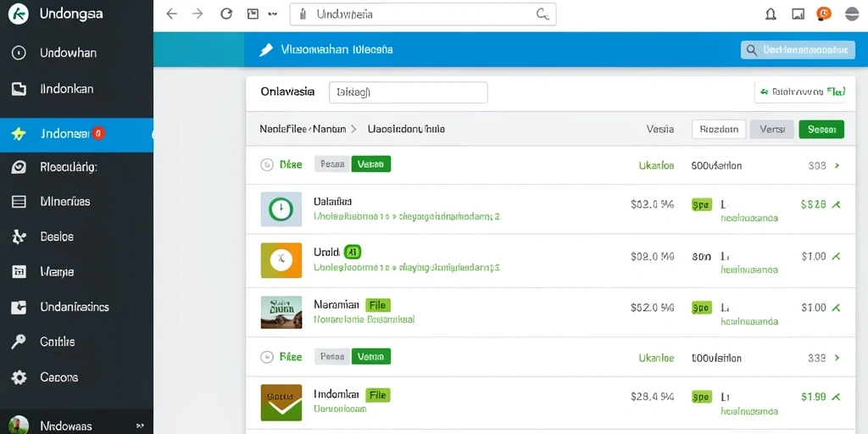Open the notifications bell icon
The image size is (868, 434).
pos(770,14)
